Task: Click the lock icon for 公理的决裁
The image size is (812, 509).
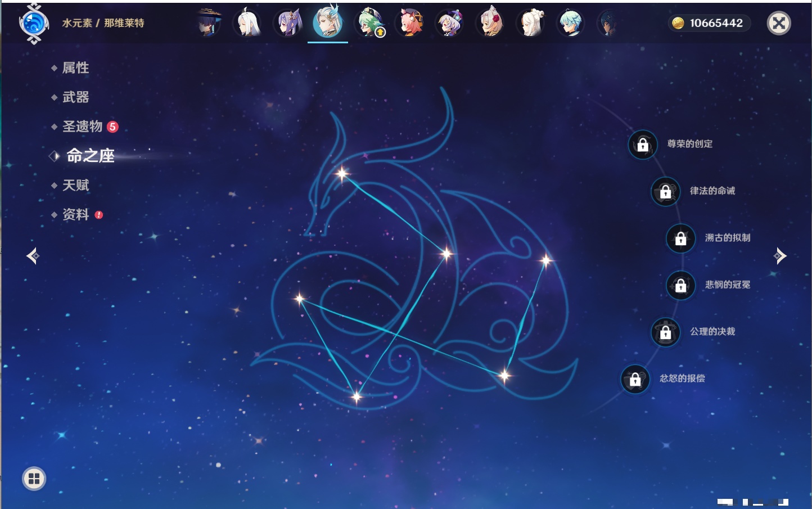Action: [x=665, y=332]
